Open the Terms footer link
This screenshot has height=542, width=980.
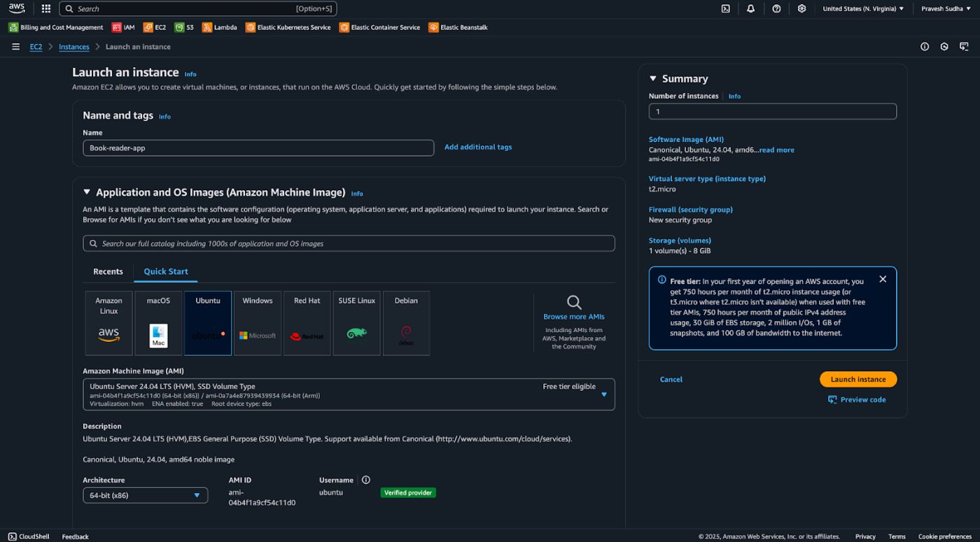(x=897, y=536)
